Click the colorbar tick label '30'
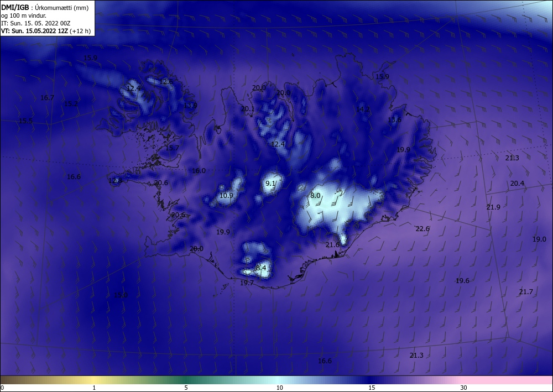 tap(463, 388)
